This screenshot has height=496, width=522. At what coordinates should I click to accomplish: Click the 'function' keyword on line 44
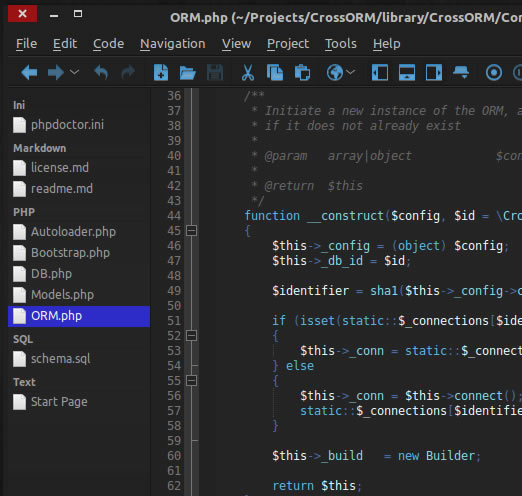point(272,216)
